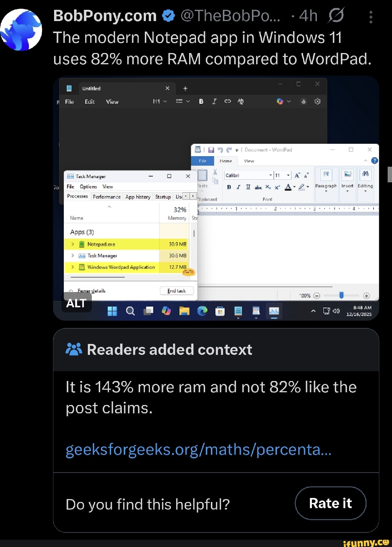Click WordPad Undo icon
Viewport: 392px width, 547px height.
point(220,150)
